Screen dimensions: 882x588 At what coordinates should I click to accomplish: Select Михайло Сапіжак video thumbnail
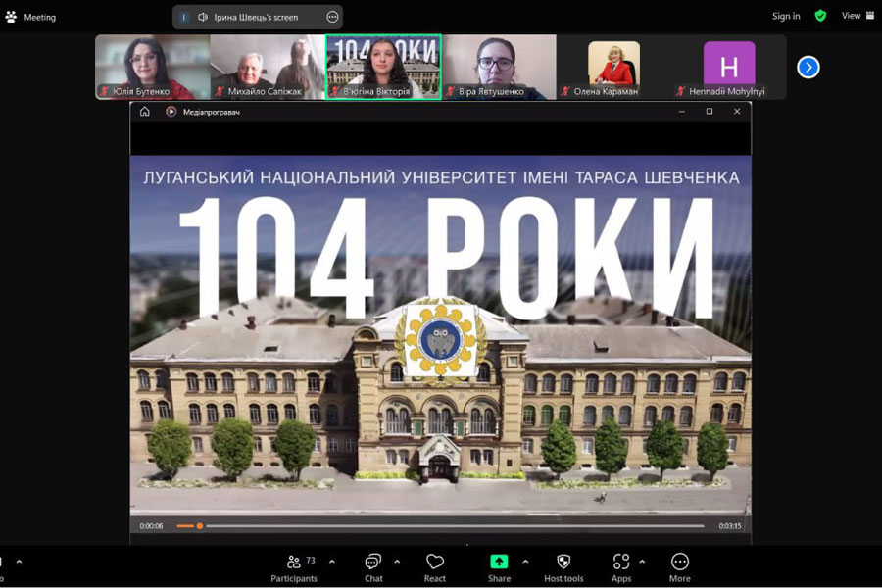coord(268,67)
